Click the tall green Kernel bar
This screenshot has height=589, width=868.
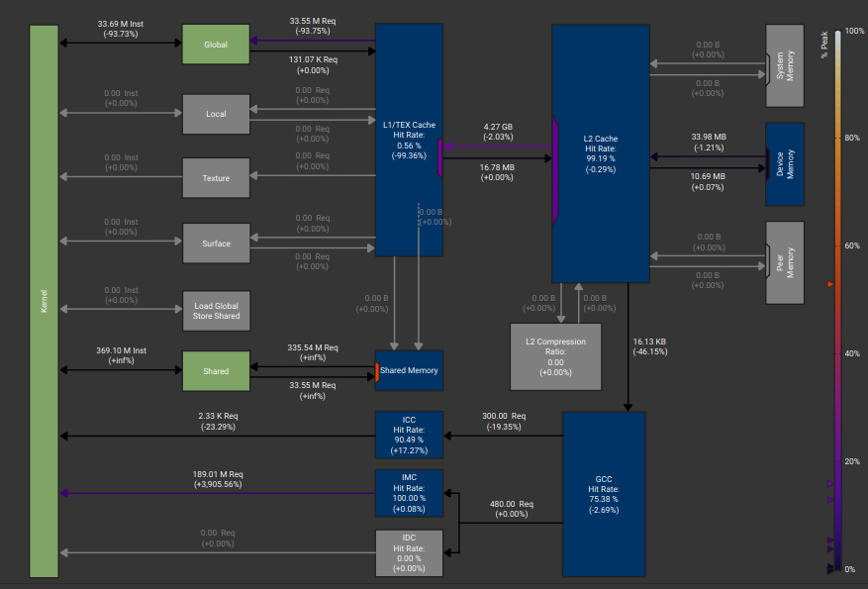(44, 301)
